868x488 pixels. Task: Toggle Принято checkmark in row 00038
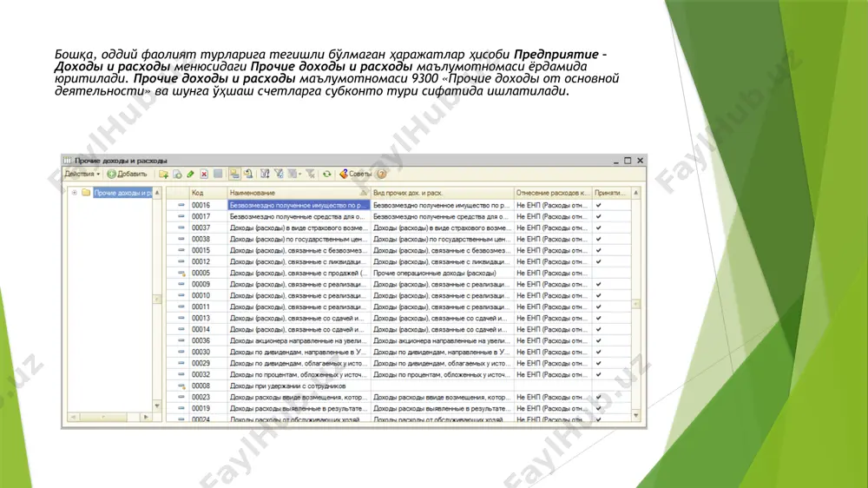pyautogui.click(x=598, y=240)
